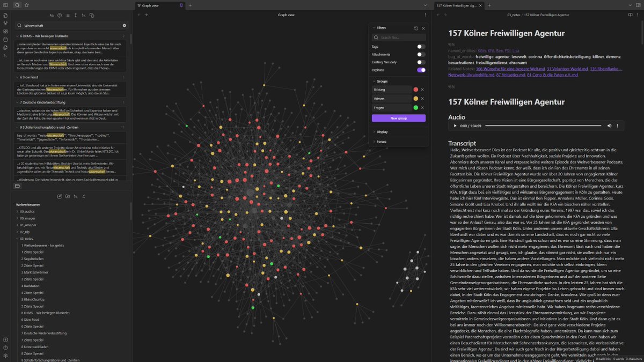The height and width of the screenshot is (362, 644).
Task: Collapse the 03_notes folder
Action: [26, 238]
